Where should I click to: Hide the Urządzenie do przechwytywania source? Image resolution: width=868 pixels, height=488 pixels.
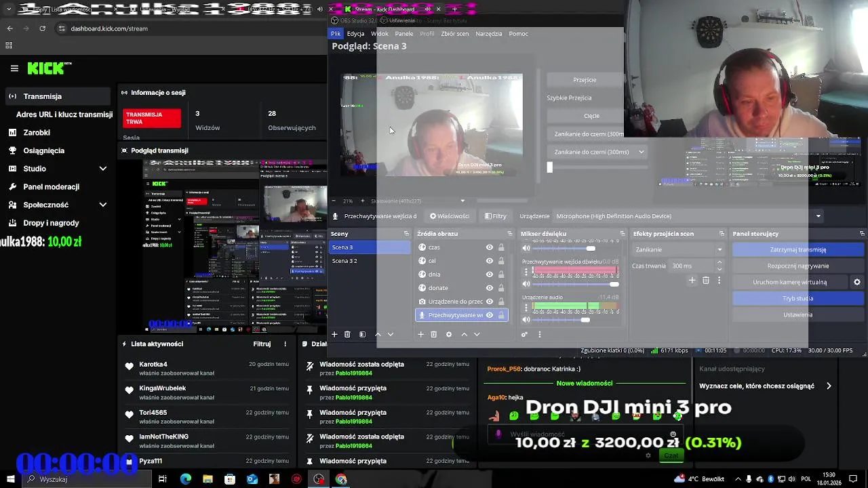click(x=490, y=302)
